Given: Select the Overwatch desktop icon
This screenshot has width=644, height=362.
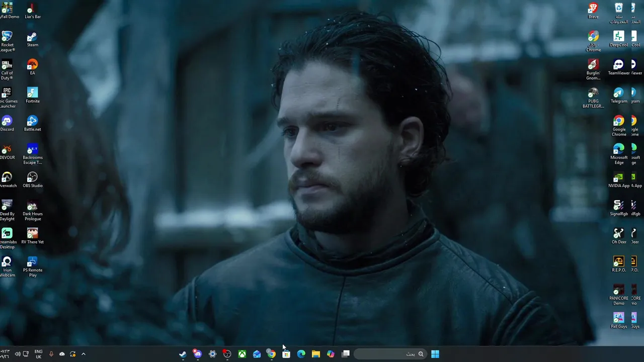Looking at the screenshot, I should (7, 180).
